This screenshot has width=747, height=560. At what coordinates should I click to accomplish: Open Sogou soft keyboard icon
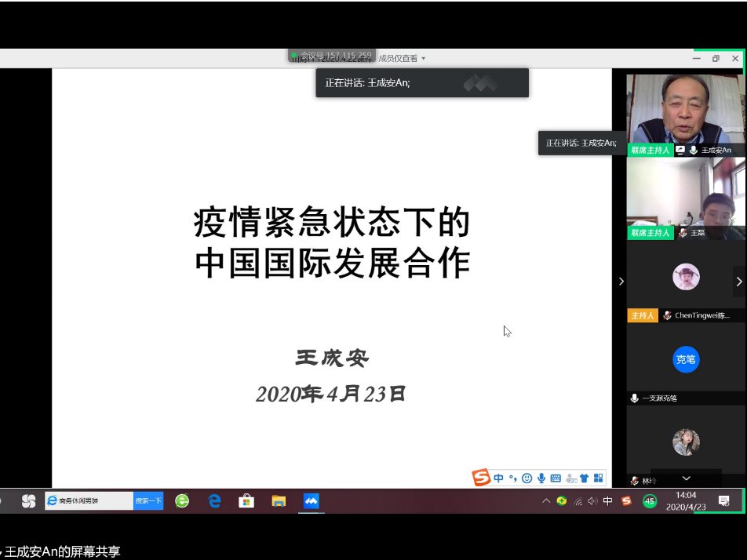(x=556, y=478)
